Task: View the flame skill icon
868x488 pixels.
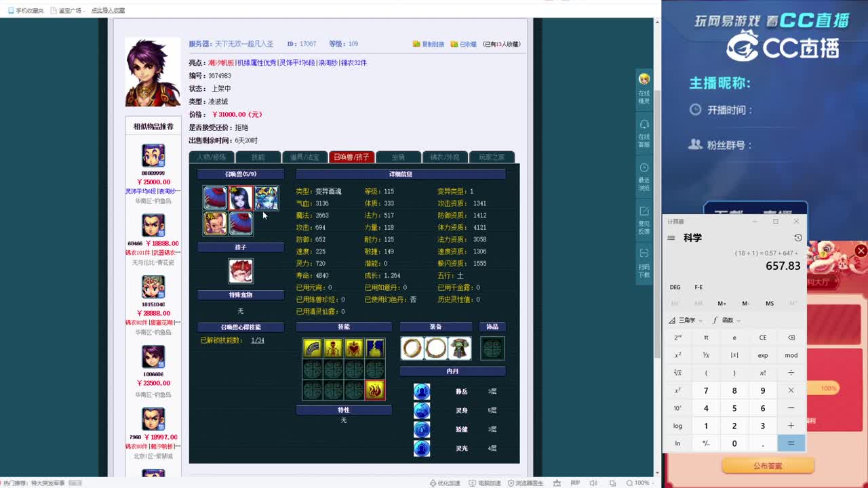Action: 375,390
